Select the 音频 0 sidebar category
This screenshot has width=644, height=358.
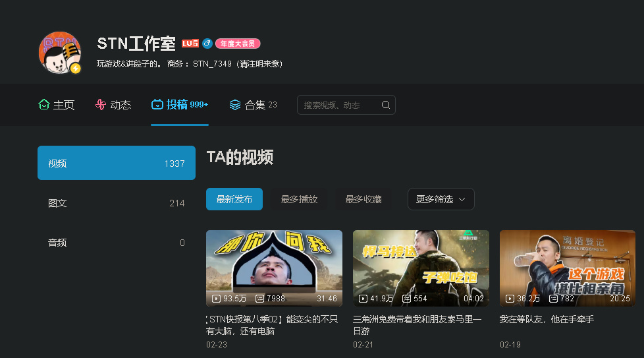[x=117, y=243]
